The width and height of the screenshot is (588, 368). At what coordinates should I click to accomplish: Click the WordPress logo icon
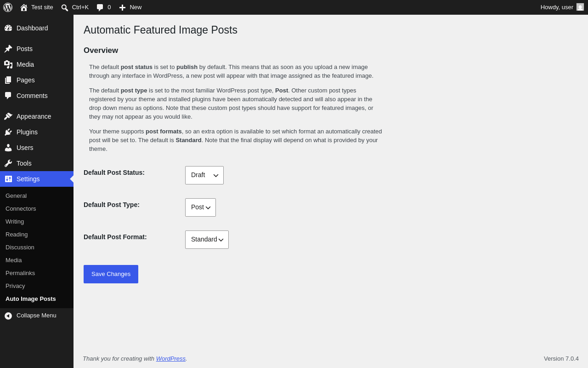(x=8, y=7)
